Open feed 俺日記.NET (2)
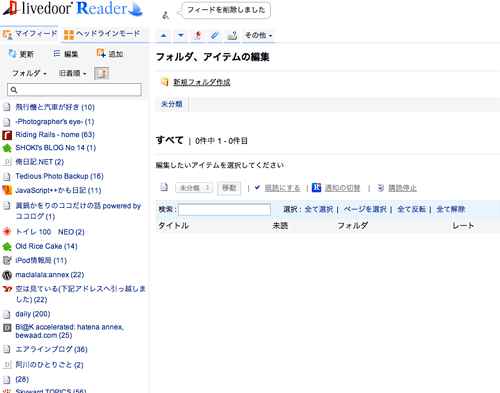 39,162
